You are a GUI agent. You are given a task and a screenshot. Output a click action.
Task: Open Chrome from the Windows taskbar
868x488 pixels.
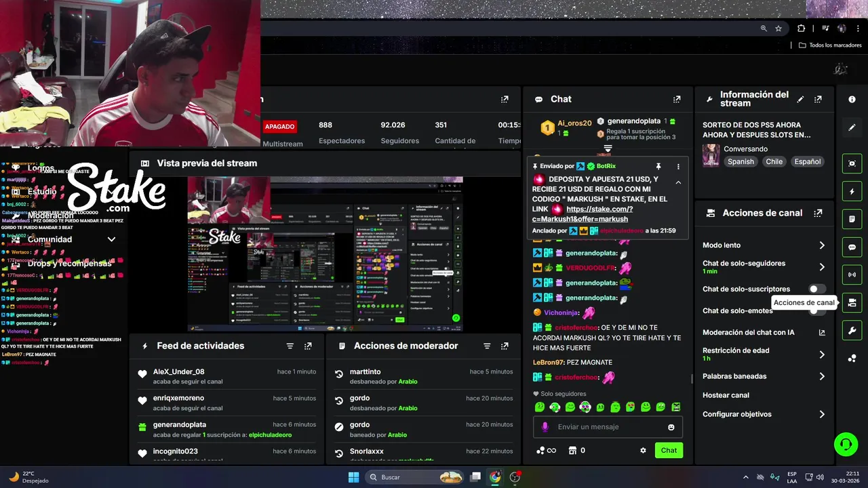[495, 477]
